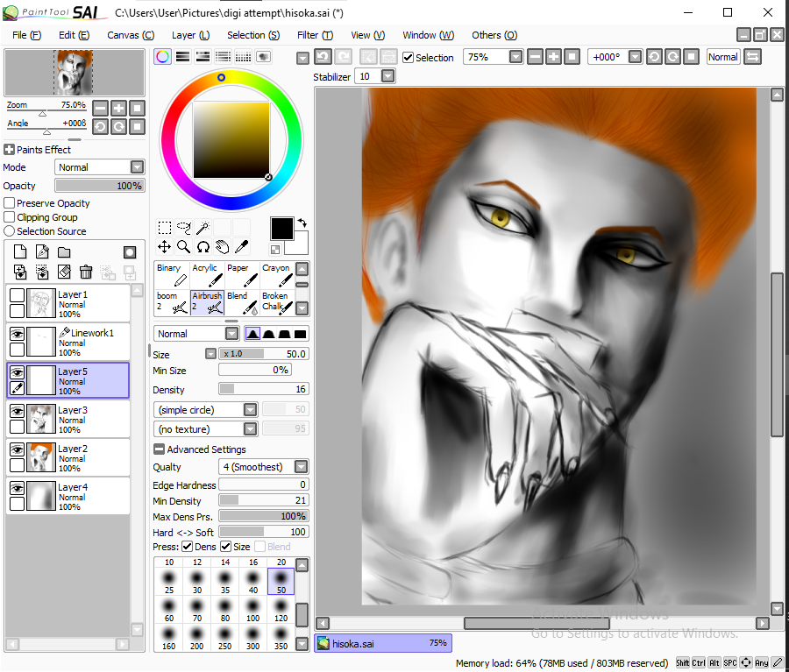Open the File menu
The height and width of the screenshot is (672, 789).
point(26,35)
